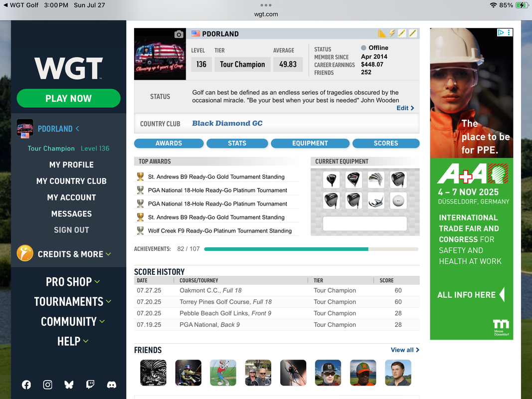This screenshot has height=399, width=532.
Task: Expand the Community menu
Action: 73,321
